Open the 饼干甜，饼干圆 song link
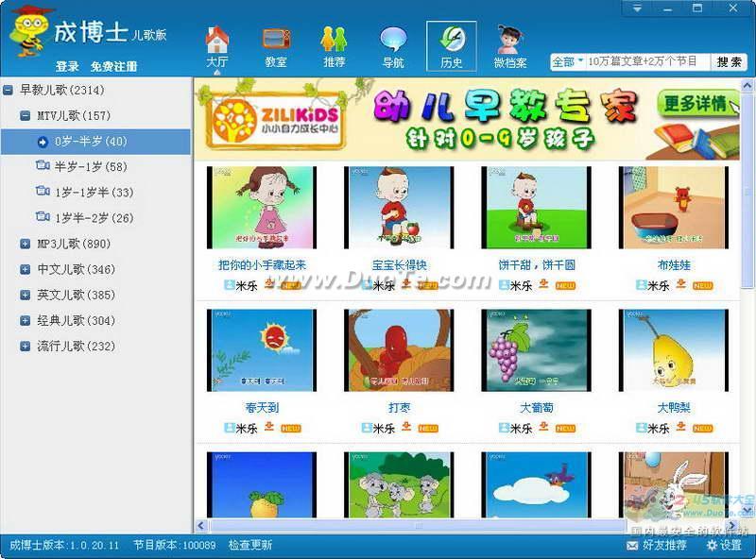This screenshot has width=756, height=559. 536,265
